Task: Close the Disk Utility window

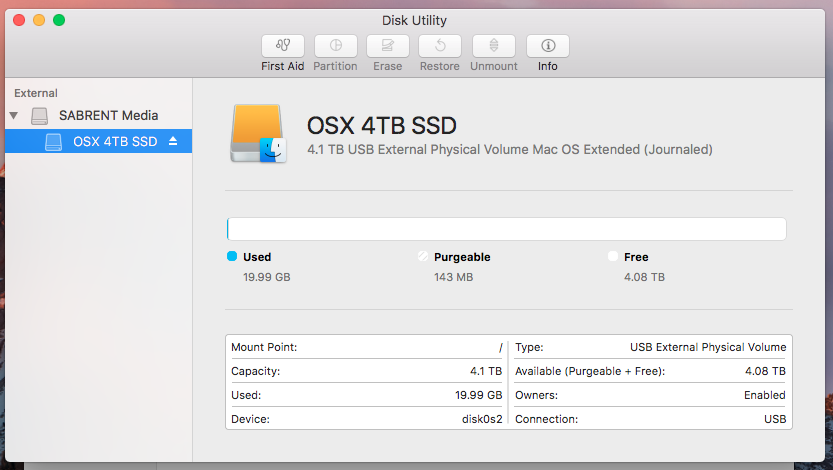Action: click(x=19, y=20)
